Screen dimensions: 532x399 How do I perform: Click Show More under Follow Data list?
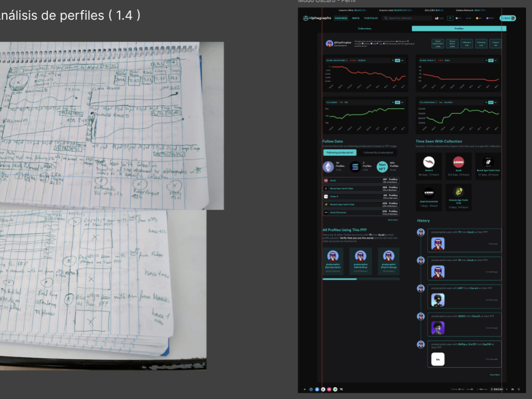click(393, 220)
